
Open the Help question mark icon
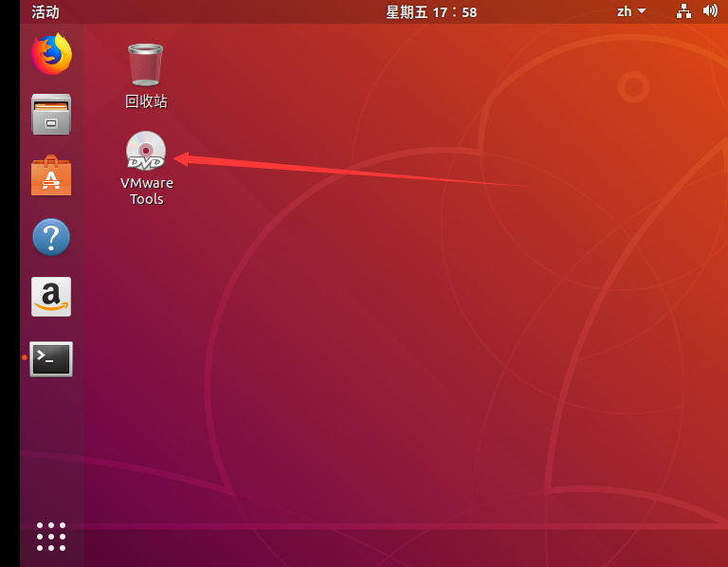51,237
